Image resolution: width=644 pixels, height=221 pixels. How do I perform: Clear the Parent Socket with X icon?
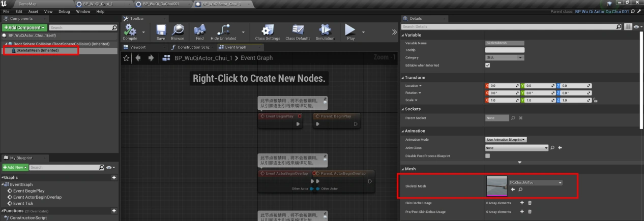coord(521,118)
